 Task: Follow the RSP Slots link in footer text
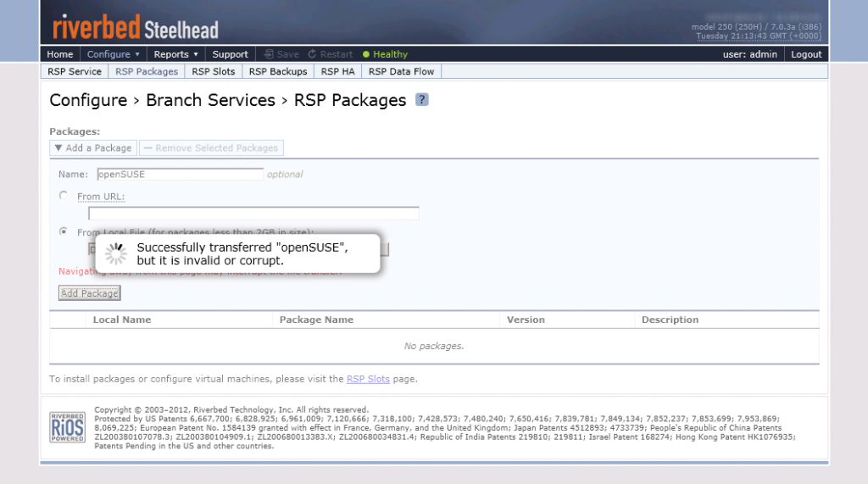(x=368, y=379)
